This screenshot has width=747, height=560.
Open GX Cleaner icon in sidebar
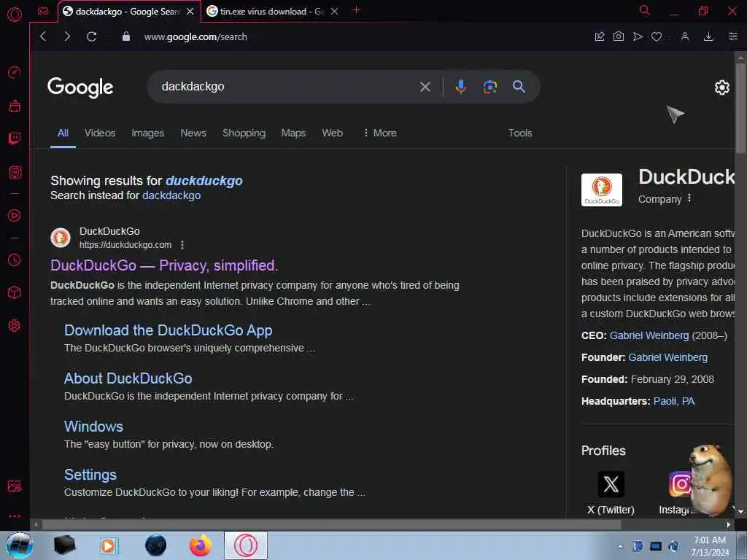[x=15, y=106]
